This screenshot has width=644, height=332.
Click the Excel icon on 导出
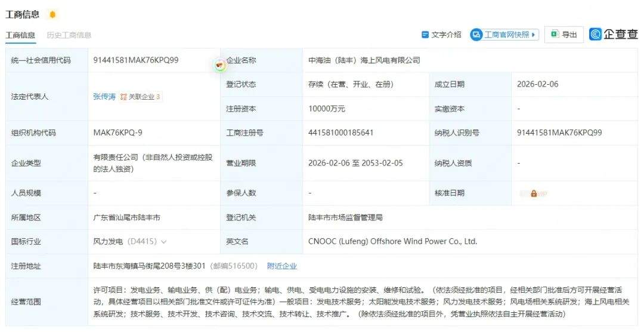pos(555,35)
